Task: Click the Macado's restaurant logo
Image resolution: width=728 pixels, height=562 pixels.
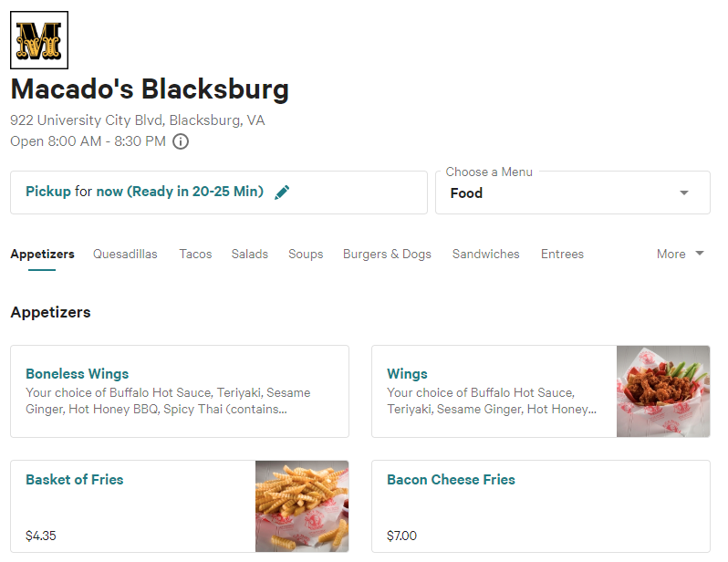Action: point(39,39)
